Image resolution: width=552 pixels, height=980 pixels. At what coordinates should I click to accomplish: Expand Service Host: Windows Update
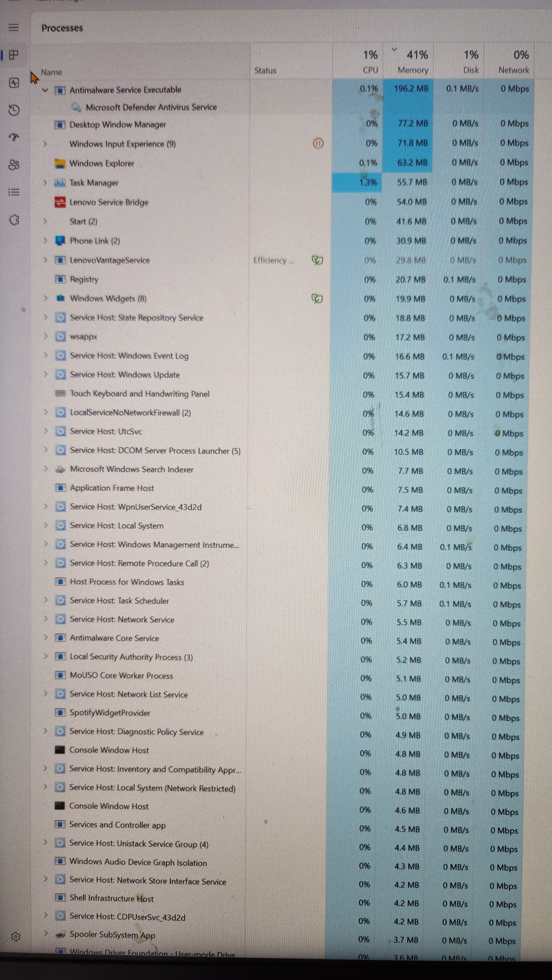click(x=46, y=374)
